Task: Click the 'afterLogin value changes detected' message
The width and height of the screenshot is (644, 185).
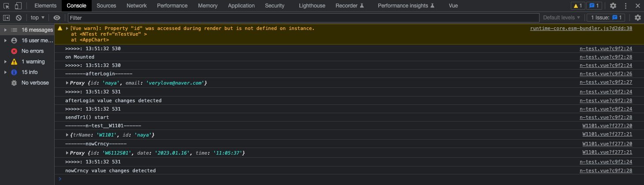Action: 113,100
